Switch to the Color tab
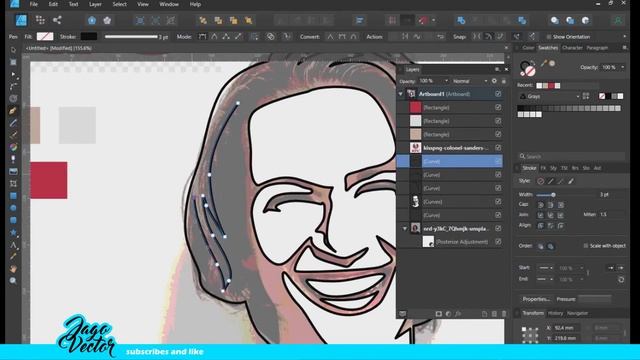The width and height of the screenshot is (640, 360). [528, 48]
